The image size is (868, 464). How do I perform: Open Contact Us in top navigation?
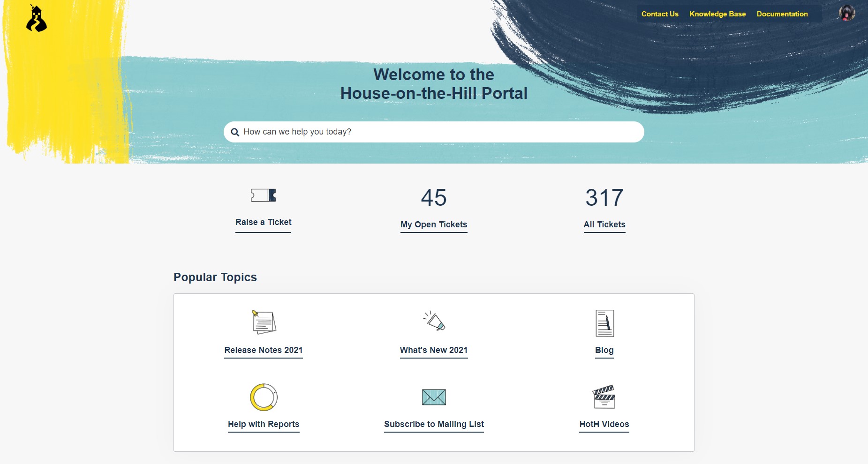[x=660, y=14]
